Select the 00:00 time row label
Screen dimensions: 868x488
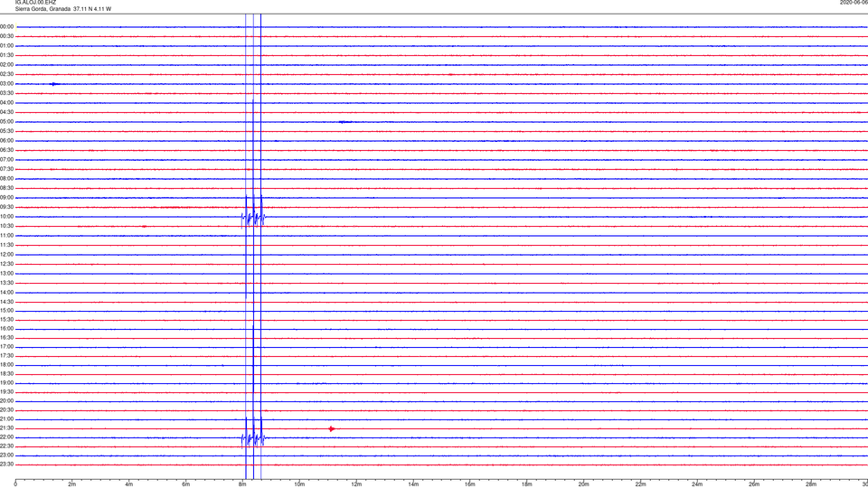click(x=6, y=26)
